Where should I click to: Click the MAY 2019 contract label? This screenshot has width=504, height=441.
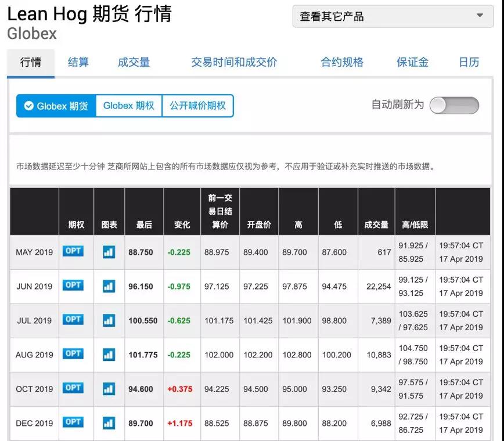[34, 252]
